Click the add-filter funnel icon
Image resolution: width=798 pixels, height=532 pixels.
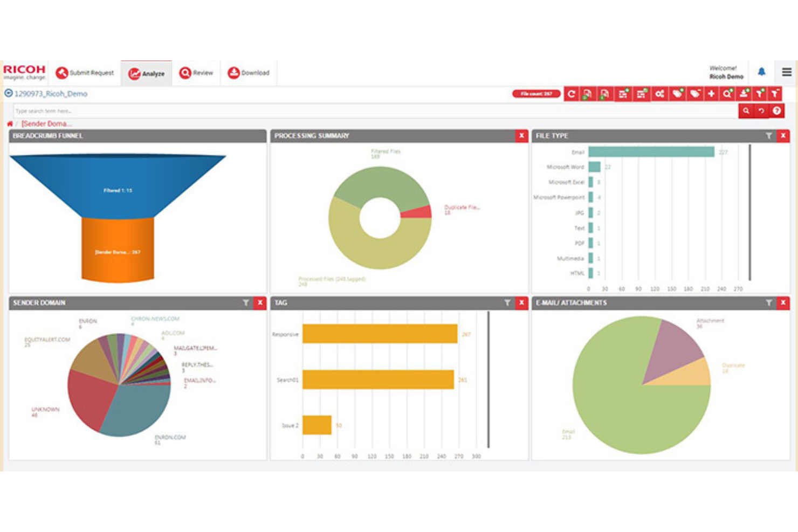(760, 94)
